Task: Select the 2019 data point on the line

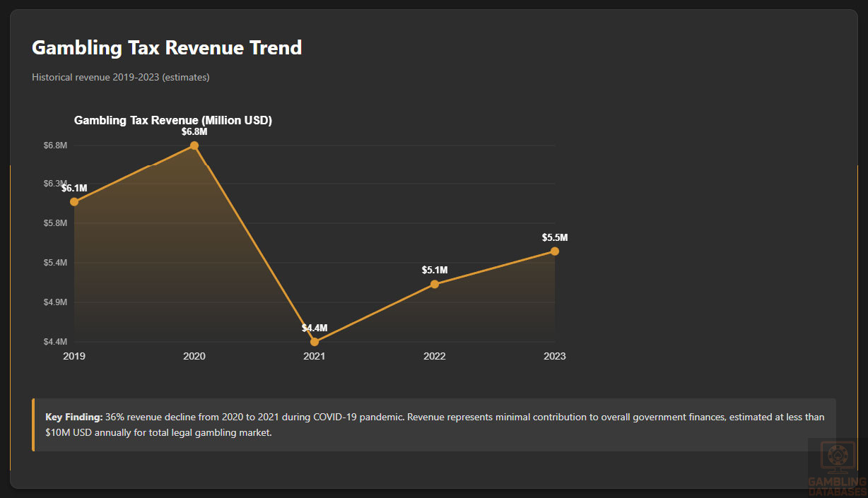Action: coord(74,202)
